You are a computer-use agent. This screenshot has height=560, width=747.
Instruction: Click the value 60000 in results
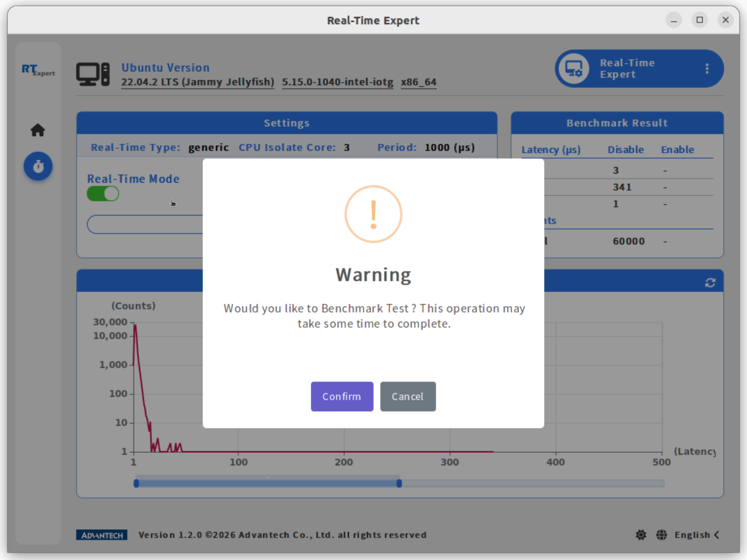(x=628, y=241)
